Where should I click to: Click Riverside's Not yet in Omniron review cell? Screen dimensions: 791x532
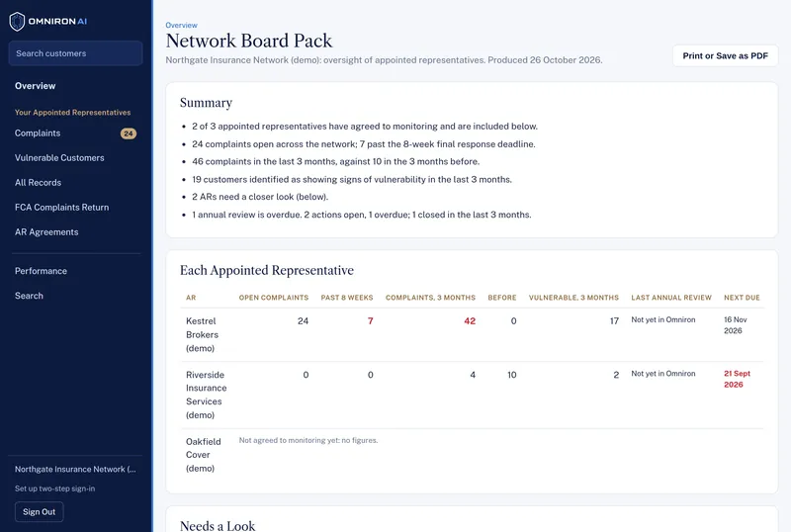pos(662,374)
